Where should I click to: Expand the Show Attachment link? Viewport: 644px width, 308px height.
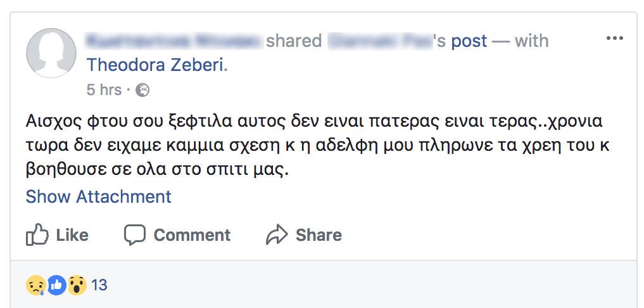pos(98,196)
